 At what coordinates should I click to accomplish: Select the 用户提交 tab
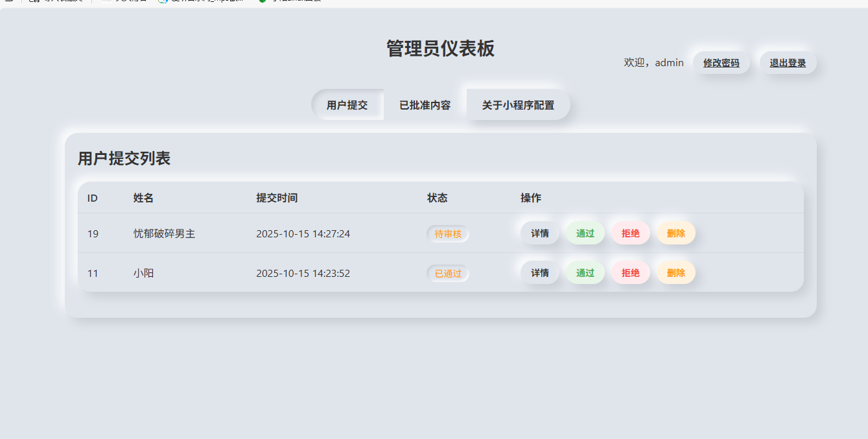(x=348, y=104)
